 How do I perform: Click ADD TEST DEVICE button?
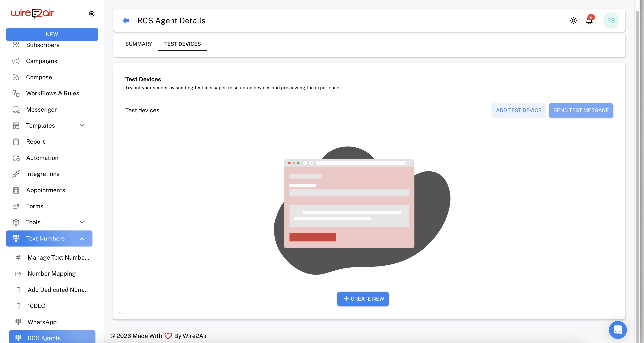(x=519, y=110)
